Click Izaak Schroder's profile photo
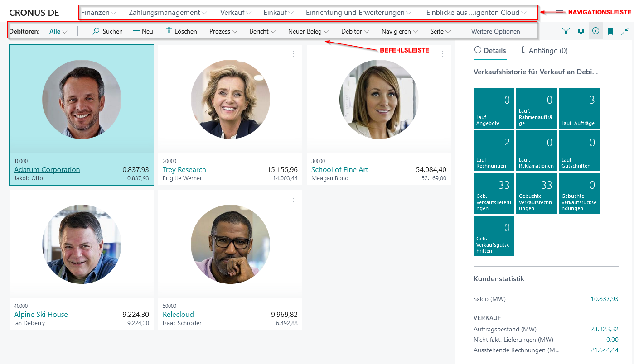Screen dimensions: 634x364 [x=230, y=244]
